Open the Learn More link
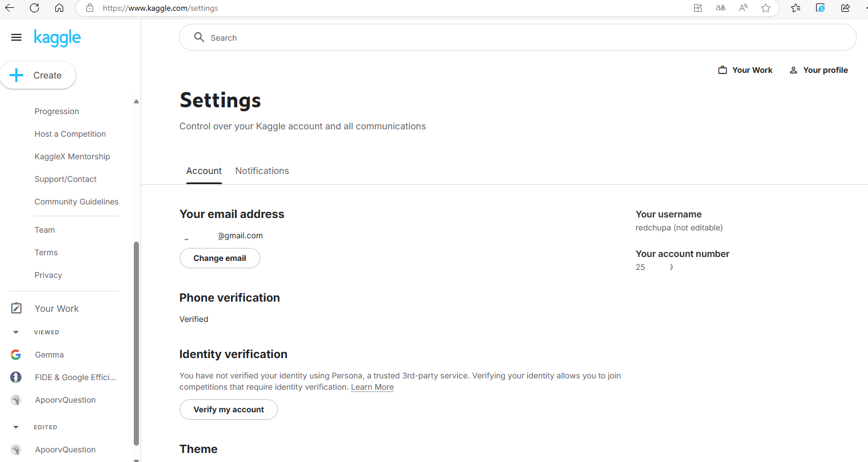The width and height of the screenshot is (868, 462). (x=372, y=387)
